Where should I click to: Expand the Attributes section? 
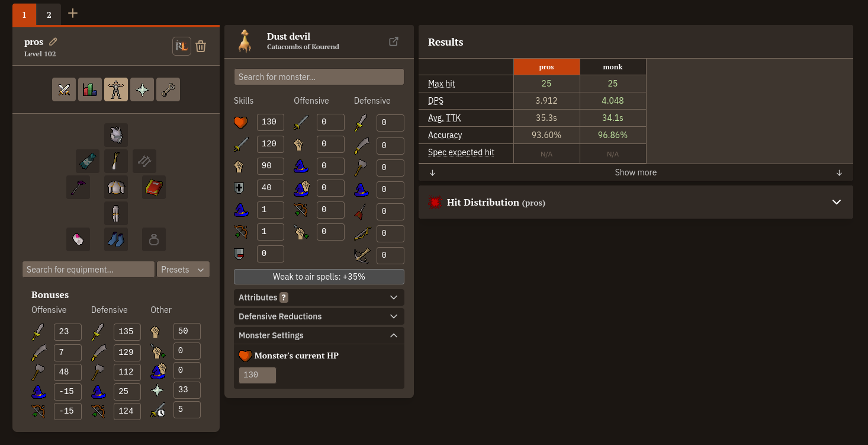click(319, 297)
